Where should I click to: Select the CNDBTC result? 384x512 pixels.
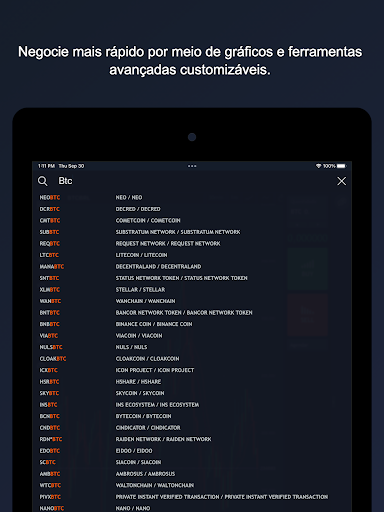[50, 428]
